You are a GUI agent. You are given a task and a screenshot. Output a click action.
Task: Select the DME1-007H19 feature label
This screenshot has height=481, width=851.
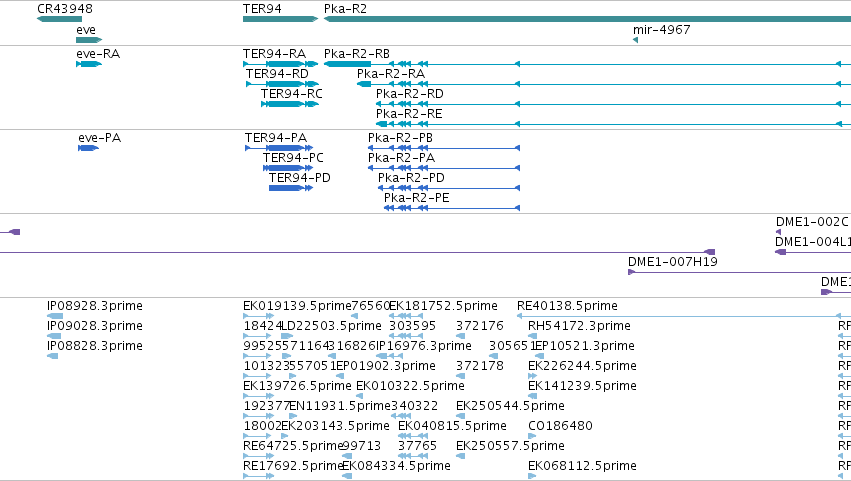pyautogui.click(x=672, y=262)
